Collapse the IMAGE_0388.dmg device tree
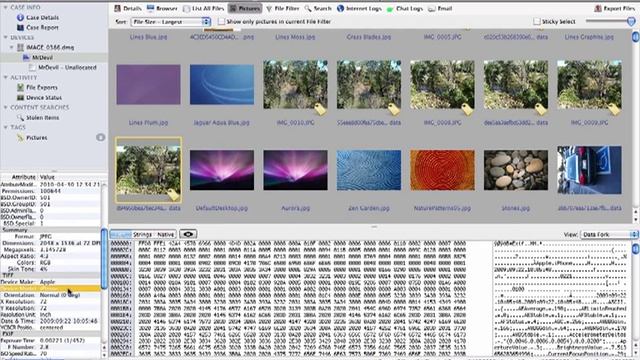This screenshot has height=360, width=640. [x=11, y=47]
